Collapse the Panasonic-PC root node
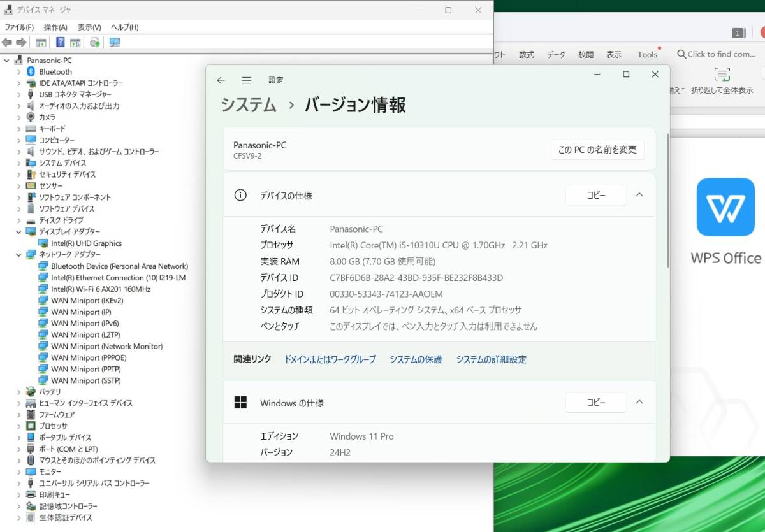765x532 pixels. coord(6,61)
